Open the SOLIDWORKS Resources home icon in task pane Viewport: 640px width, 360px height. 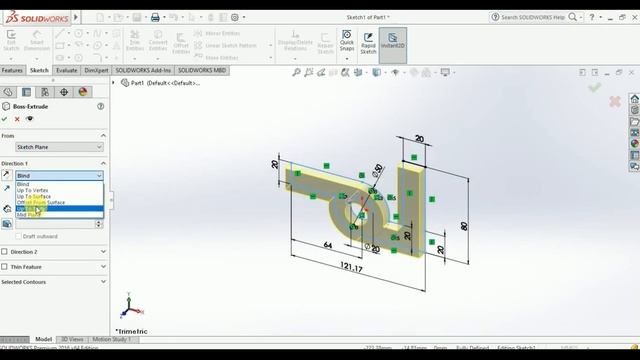pyautogui.click(x=634, y=99)
